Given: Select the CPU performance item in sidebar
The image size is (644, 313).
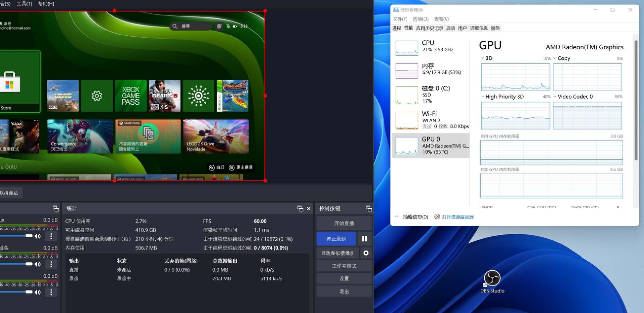Looking at the screenshot, I should click(x=431, y=47).
